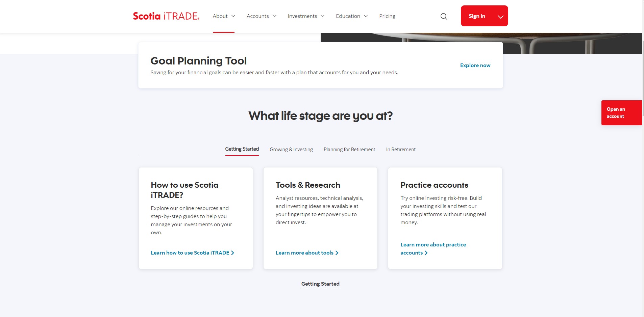Switch to the Planning for Retirement tab
Screen dimensions: 644x317
pyautogui.click(x=349, y=150)
